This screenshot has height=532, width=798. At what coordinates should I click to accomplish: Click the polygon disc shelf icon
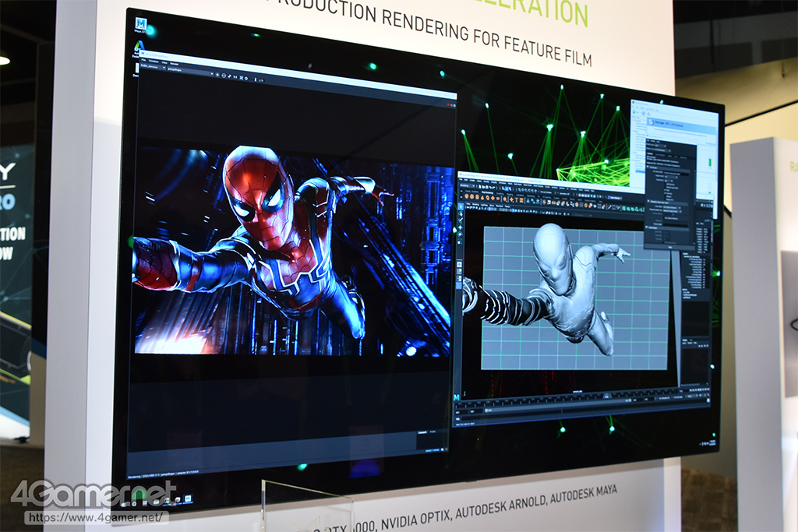tap(498, 199)
